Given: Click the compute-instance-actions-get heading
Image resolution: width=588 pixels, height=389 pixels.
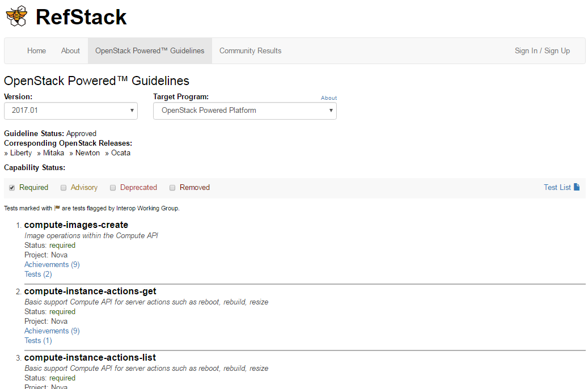Looking at the screenshot, I should [90, 291].
